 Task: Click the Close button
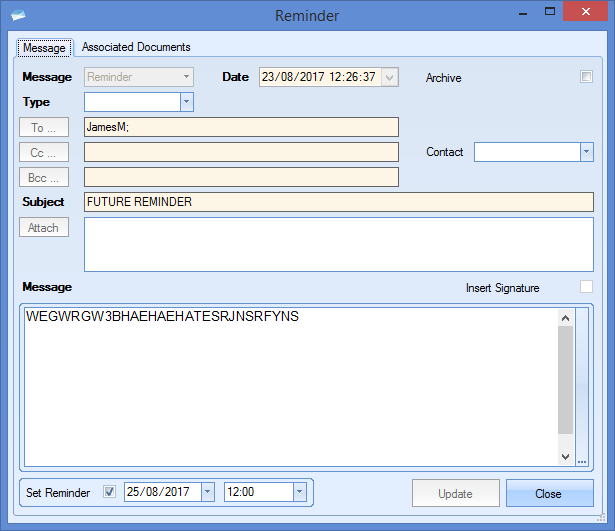(549, 494)
